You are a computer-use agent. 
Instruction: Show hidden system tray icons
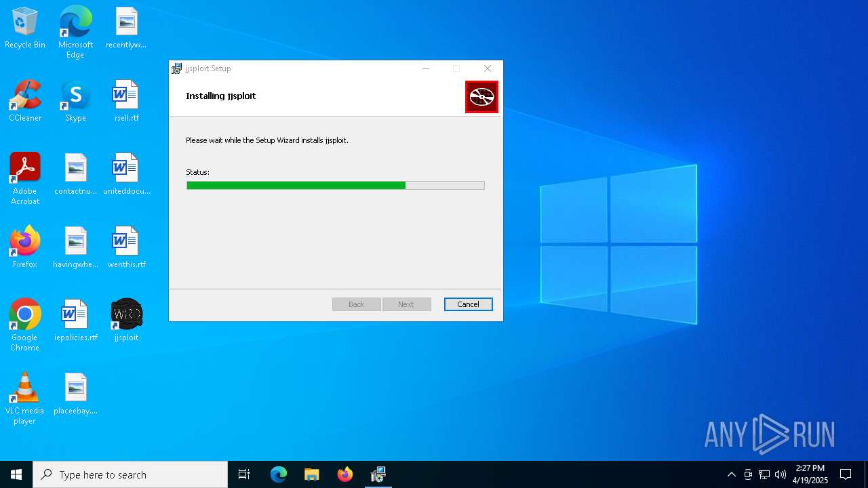pyautogui.click(x=731, y=474)
